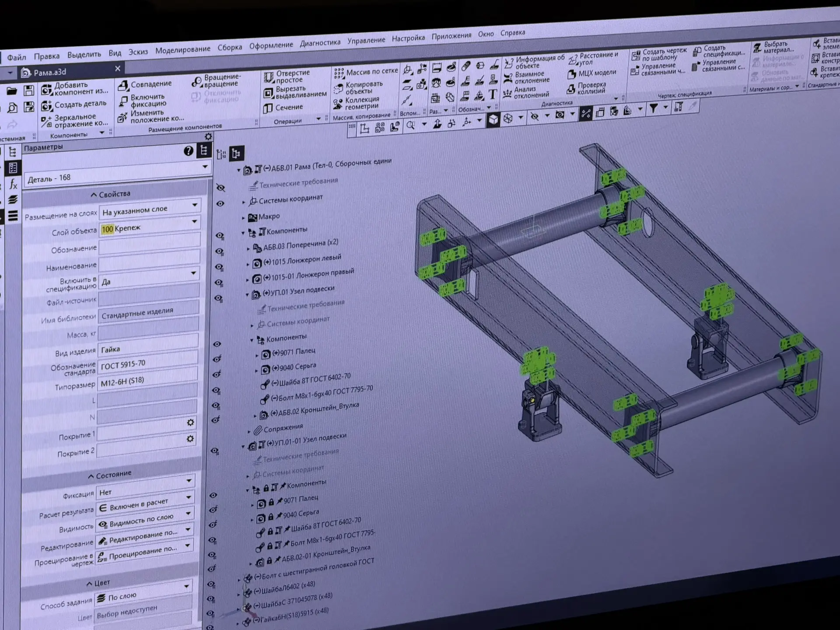Open the Моделирование menu
The image size is (840, 630).
[x=182, y=49]
